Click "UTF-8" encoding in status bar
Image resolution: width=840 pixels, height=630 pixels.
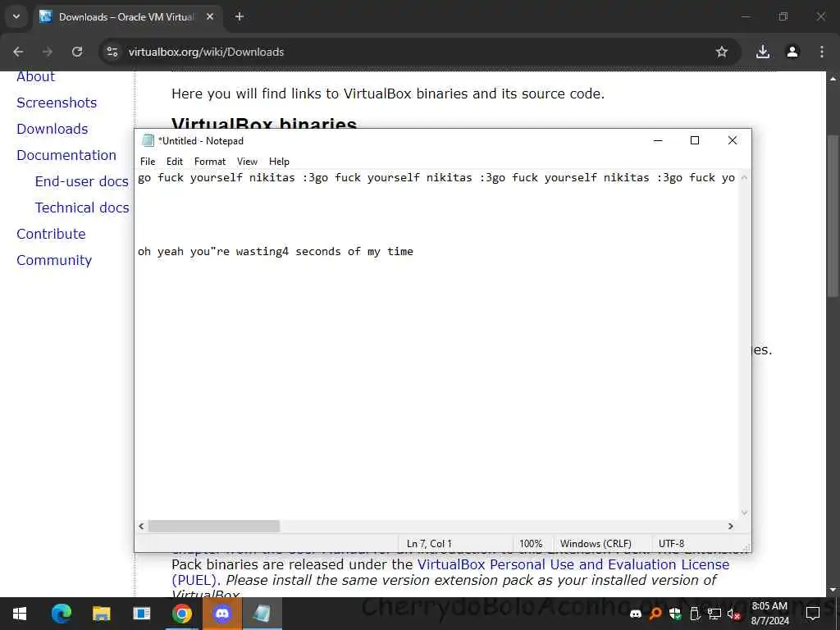pos(671,544)
